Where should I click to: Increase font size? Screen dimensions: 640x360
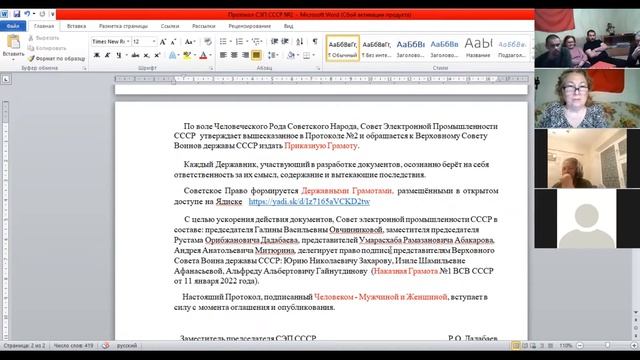163,42
